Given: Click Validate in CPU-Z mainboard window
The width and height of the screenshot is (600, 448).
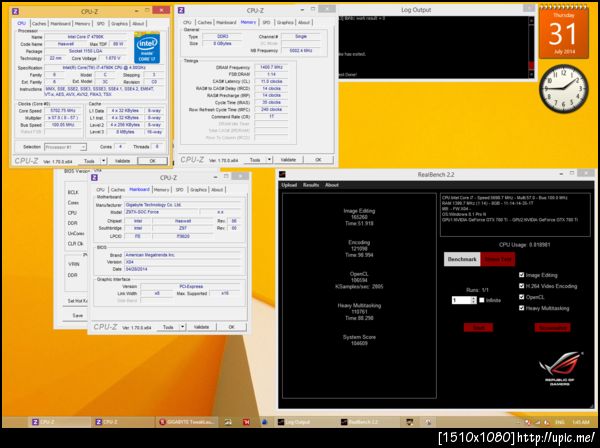Looking at the screenshot, I should pos(202,327).
